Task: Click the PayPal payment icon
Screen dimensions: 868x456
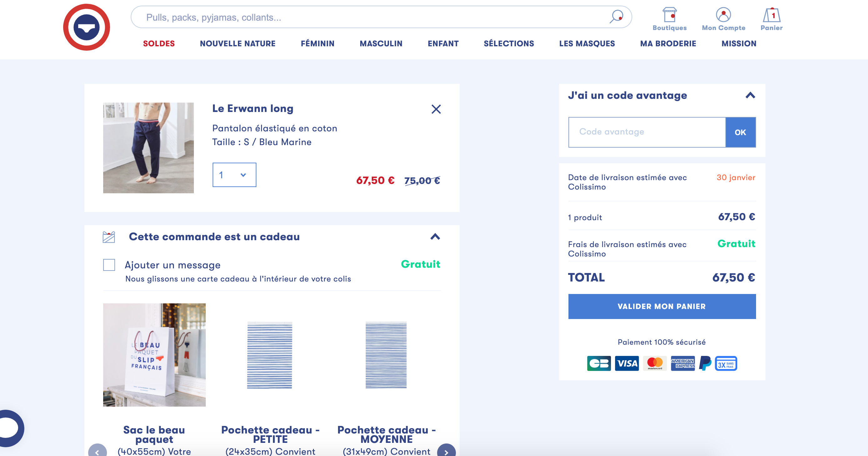Action: point(705,363)
